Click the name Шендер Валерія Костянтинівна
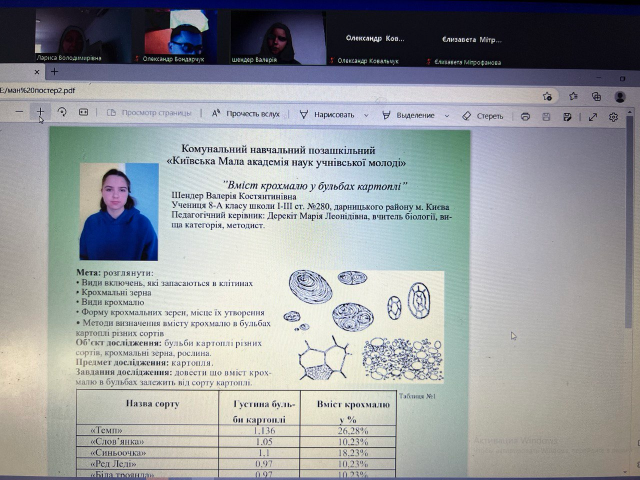Viewport: 640px width, 480px height. click(x=234, y=196)
